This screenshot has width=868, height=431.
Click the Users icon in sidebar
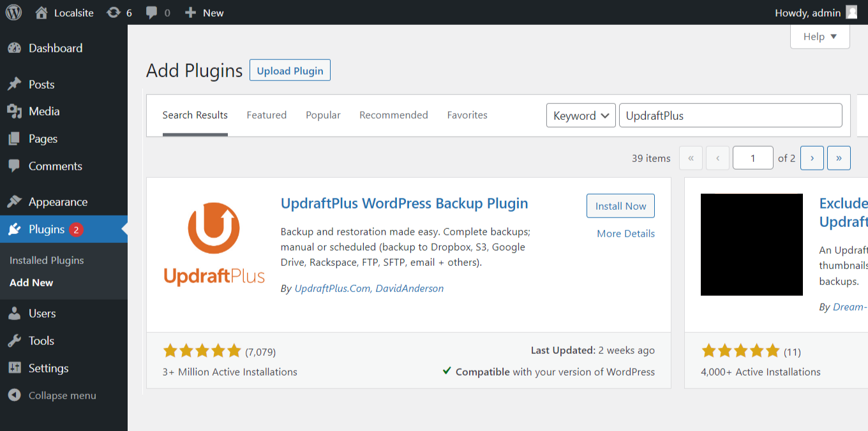pos(14,314)
